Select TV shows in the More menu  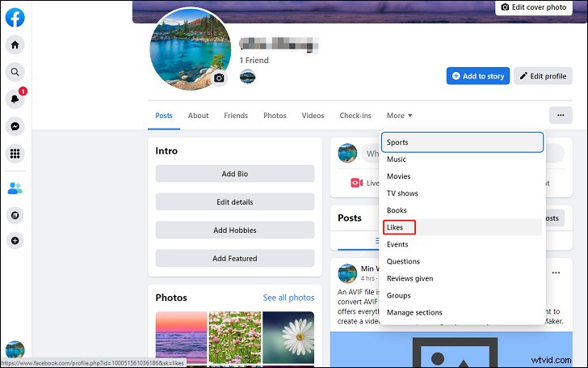click(462, 193)
